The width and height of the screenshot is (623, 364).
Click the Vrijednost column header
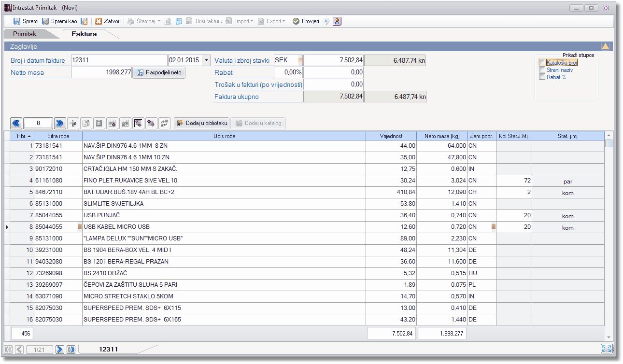click(391, 136)
